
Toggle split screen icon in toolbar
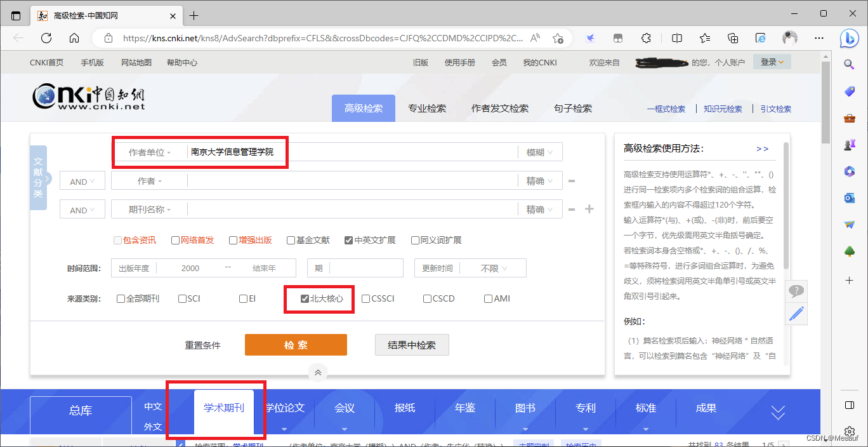(x=677, y=38)
